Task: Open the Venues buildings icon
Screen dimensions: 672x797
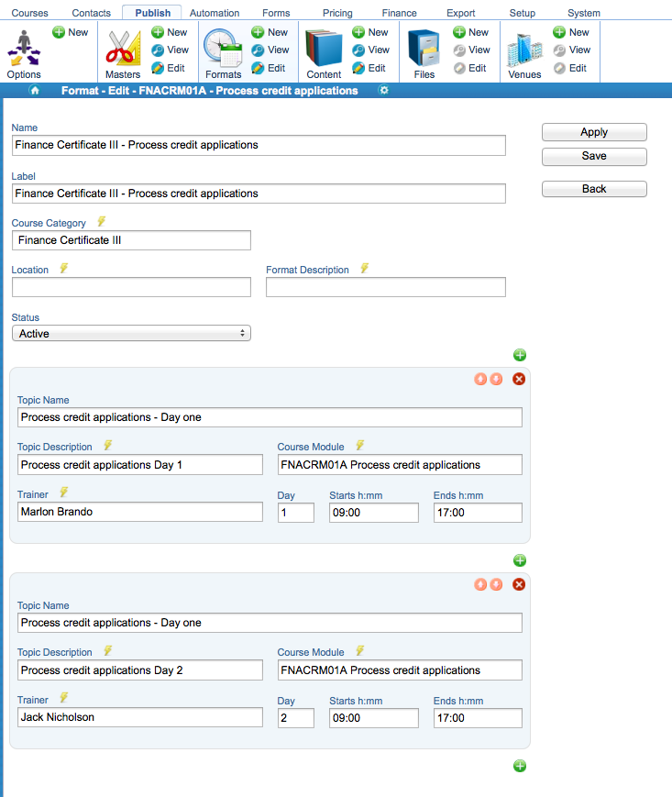Action: [x=524, y=50]
